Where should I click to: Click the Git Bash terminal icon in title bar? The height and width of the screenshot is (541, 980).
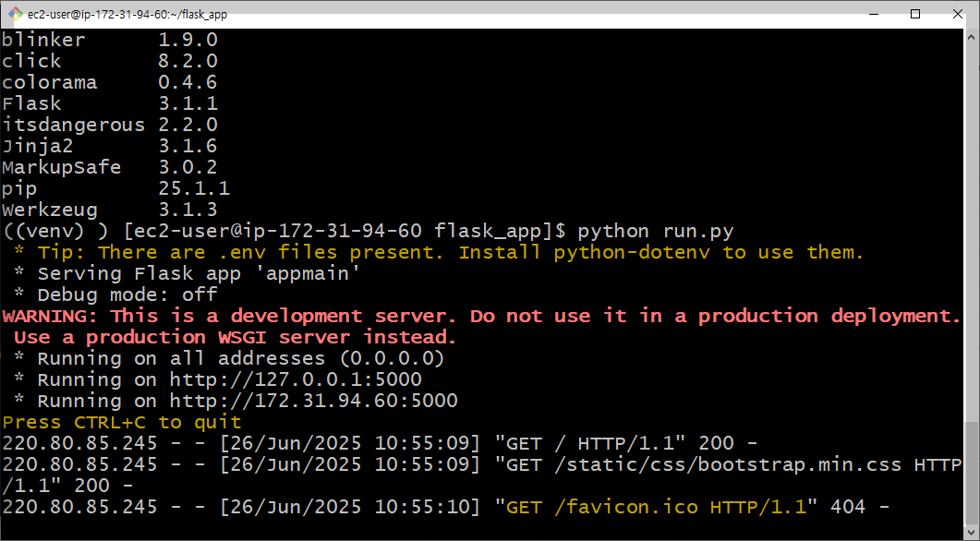[x=16, y=14]
